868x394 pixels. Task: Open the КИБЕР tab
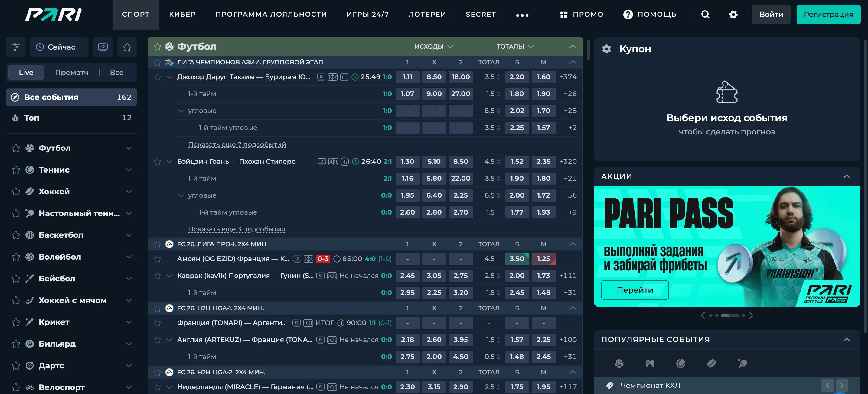click(182, 15)
